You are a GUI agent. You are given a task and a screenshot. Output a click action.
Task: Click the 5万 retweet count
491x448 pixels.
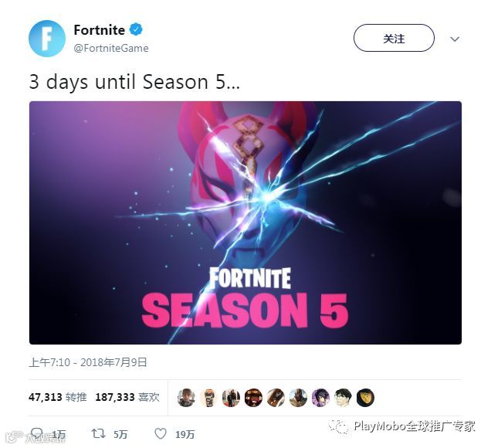click(x=120, y=435)
